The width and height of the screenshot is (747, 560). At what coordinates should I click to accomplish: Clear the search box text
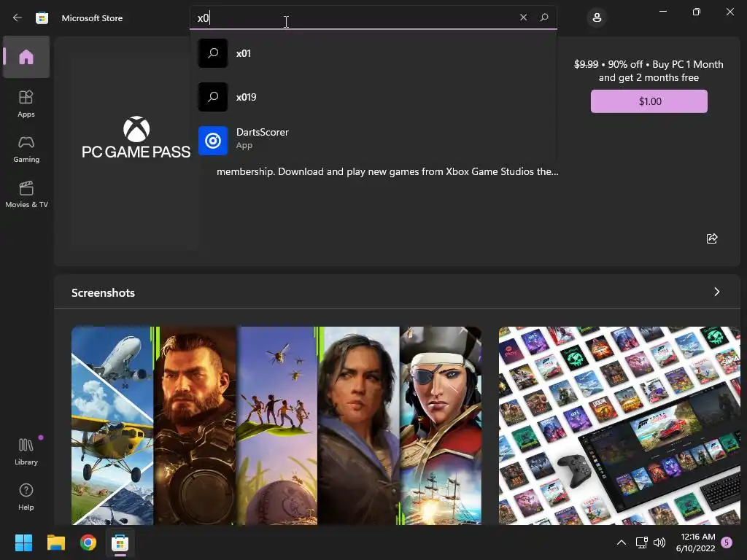(x=523, y=17)
